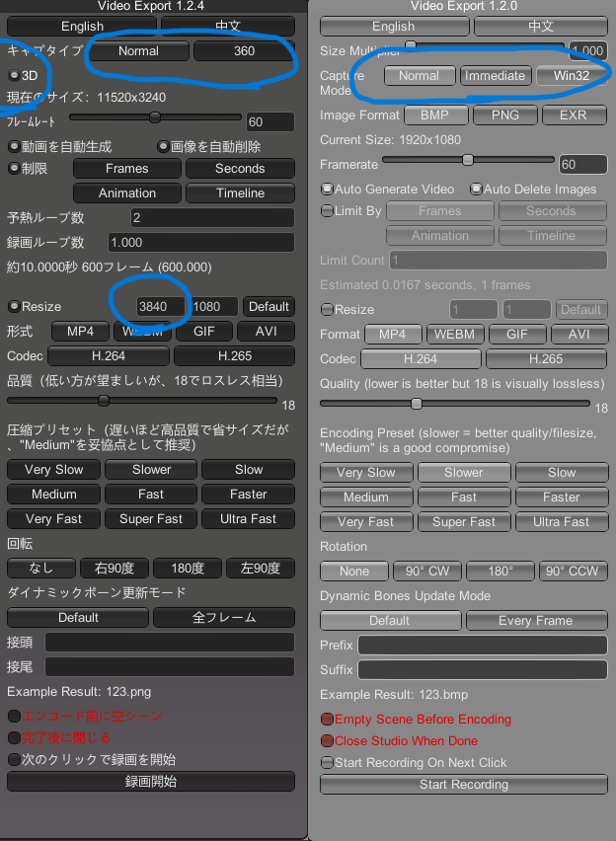Enable the Limit By checkbox

[328, 210]
